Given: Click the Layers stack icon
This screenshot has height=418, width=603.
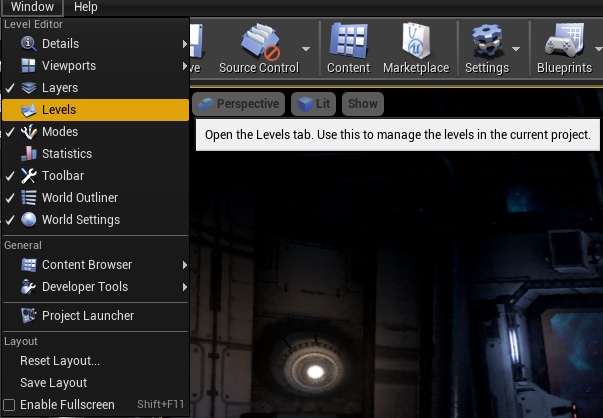Looking at the screenshot, I should pyautogui.click(x=28, y=88).
